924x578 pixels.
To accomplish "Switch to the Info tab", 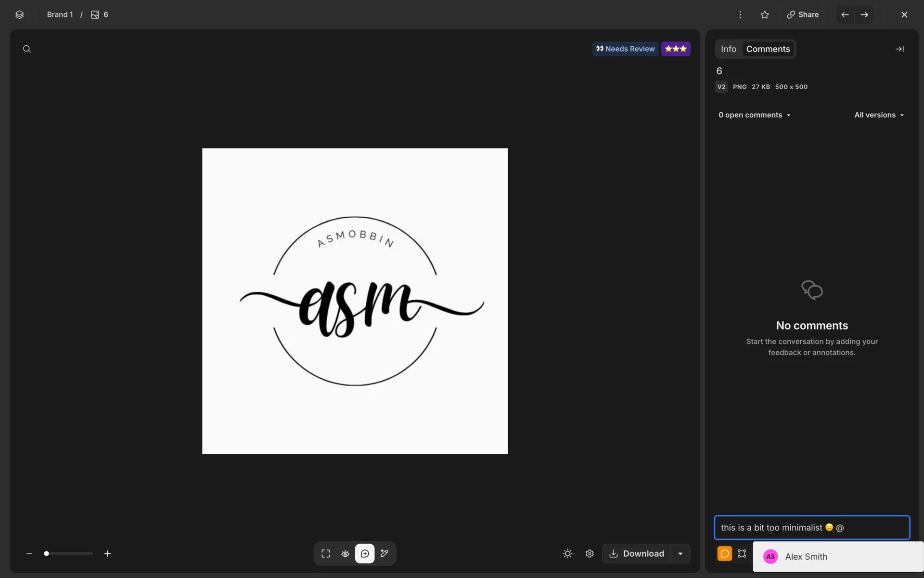I will (728, 49).
